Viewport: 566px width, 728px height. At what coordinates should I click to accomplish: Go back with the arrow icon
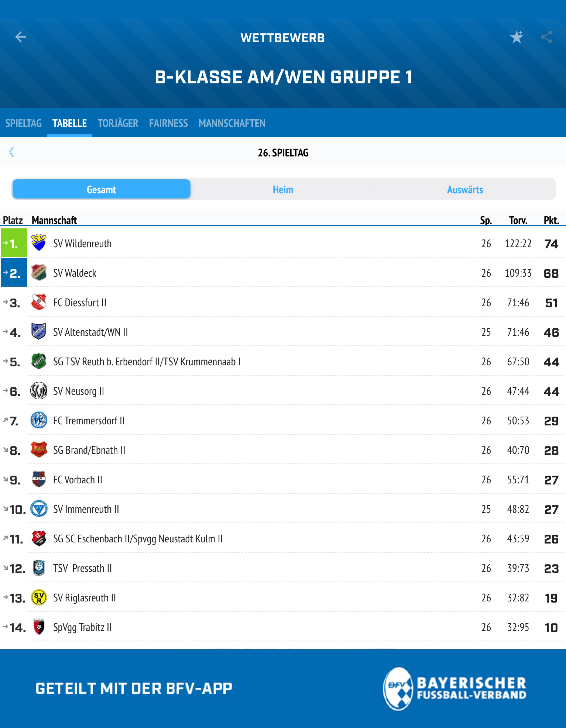[21, 37]
